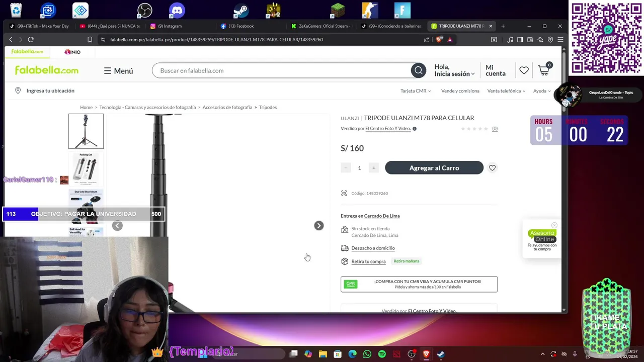644x362 pixels.
Task: Open the Brave VPN shield icon
Action: pos(550,40)
